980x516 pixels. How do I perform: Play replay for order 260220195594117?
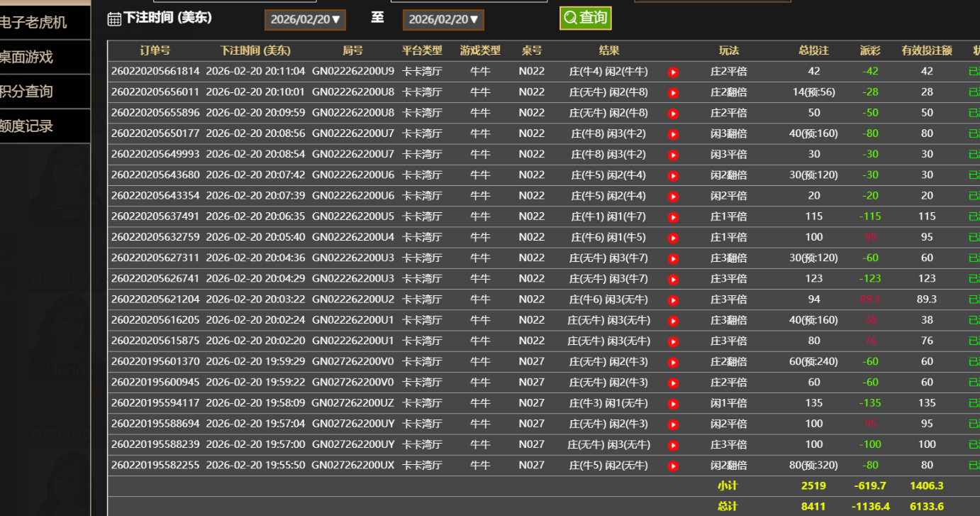point(673,404)
